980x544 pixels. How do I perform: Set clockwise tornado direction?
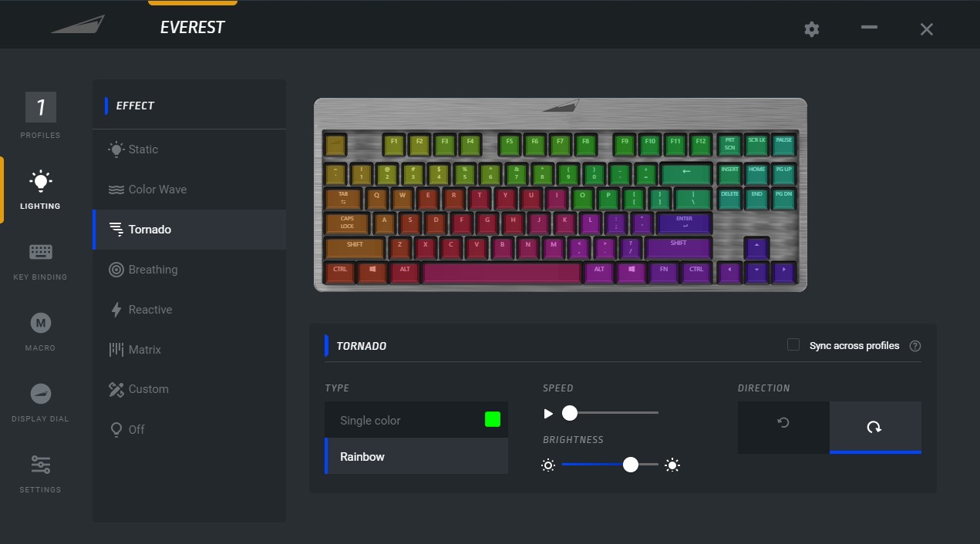875,427
